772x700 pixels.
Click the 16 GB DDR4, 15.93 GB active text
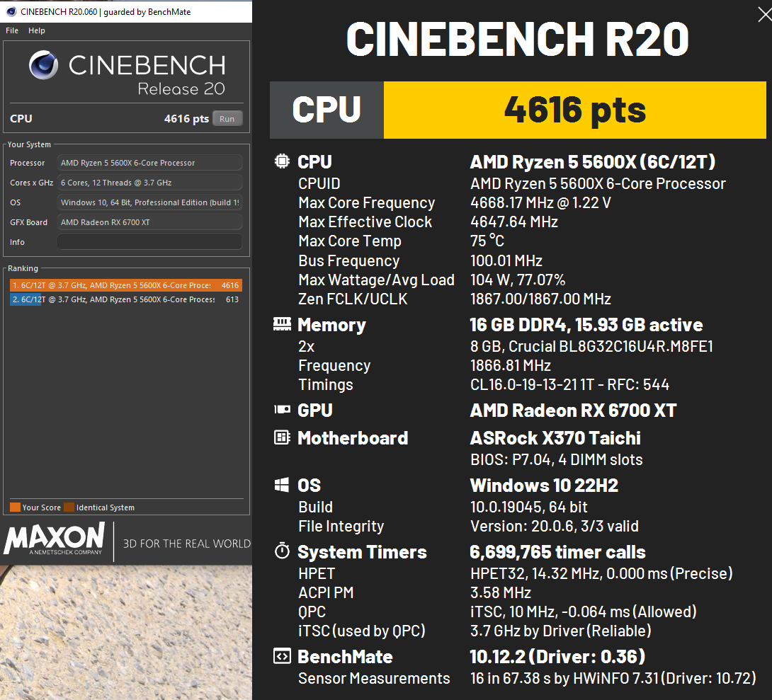pos(586,325)
